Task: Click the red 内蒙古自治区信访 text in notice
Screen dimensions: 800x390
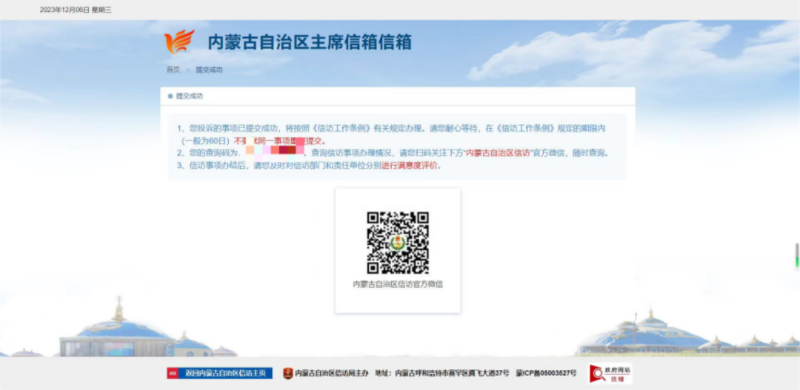Action: 498,153
